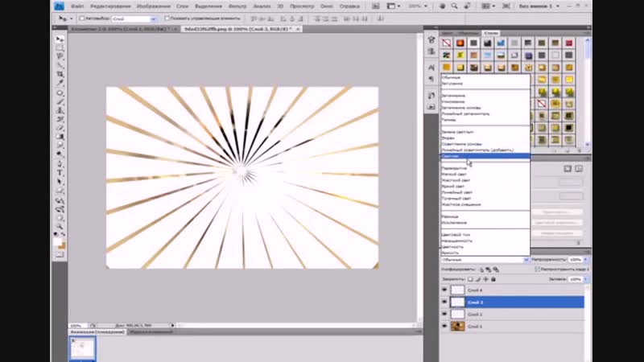The image size is (644, 362).
Task: Select the Clone Stamp tool
Action: (x=60, y=110)
